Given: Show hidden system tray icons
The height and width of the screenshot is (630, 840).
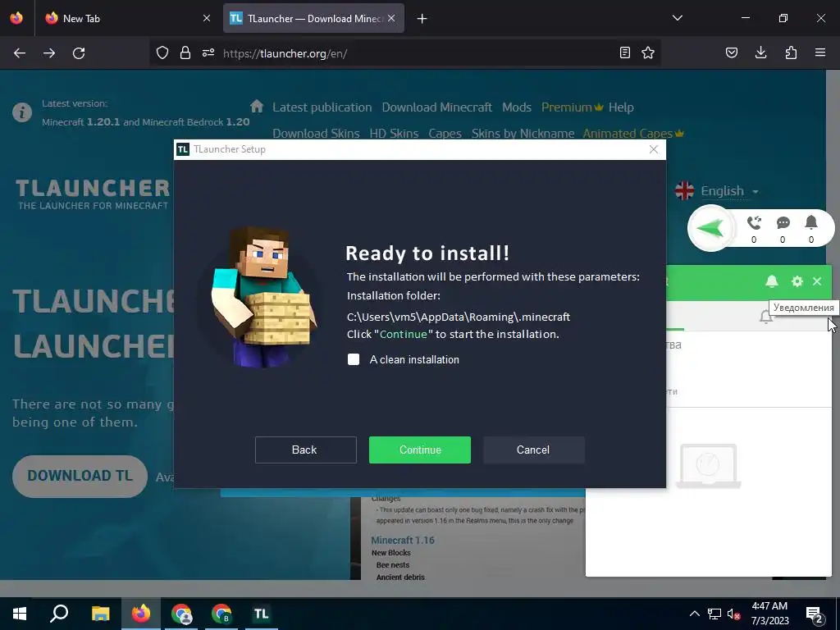Looking at the screenshot, I should pyautogui.click(x=694, y=614).
